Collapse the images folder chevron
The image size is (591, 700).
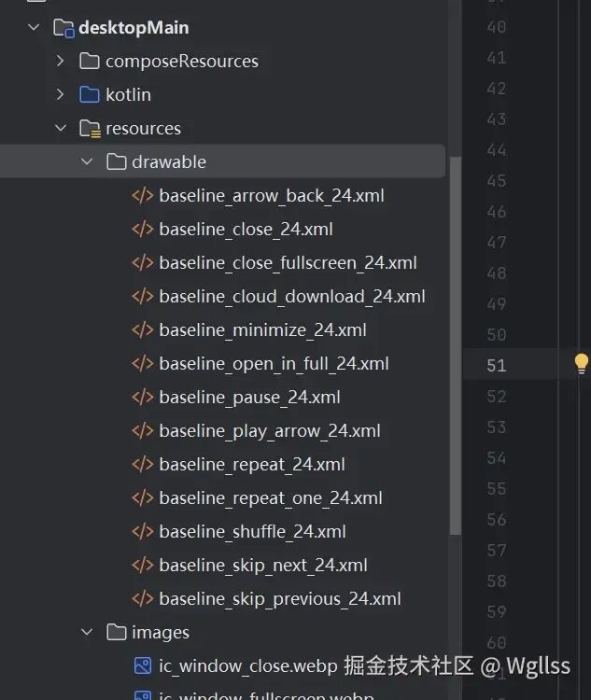87,632
